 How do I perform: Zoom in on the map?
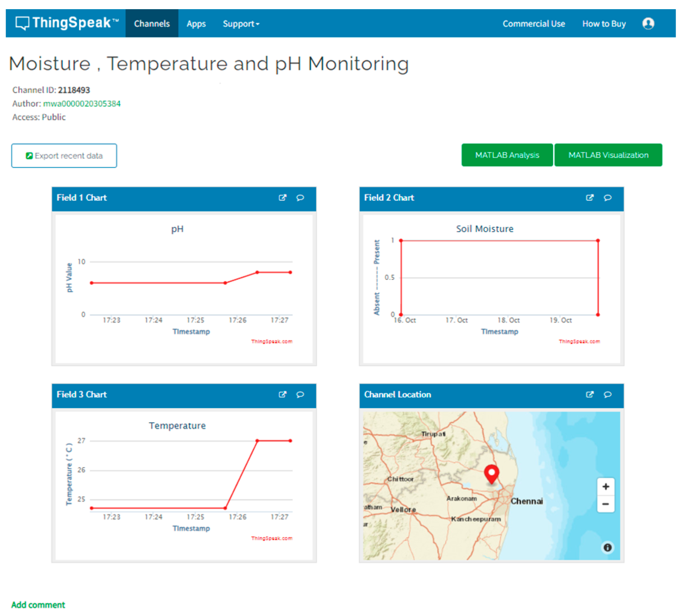(605, 487)
